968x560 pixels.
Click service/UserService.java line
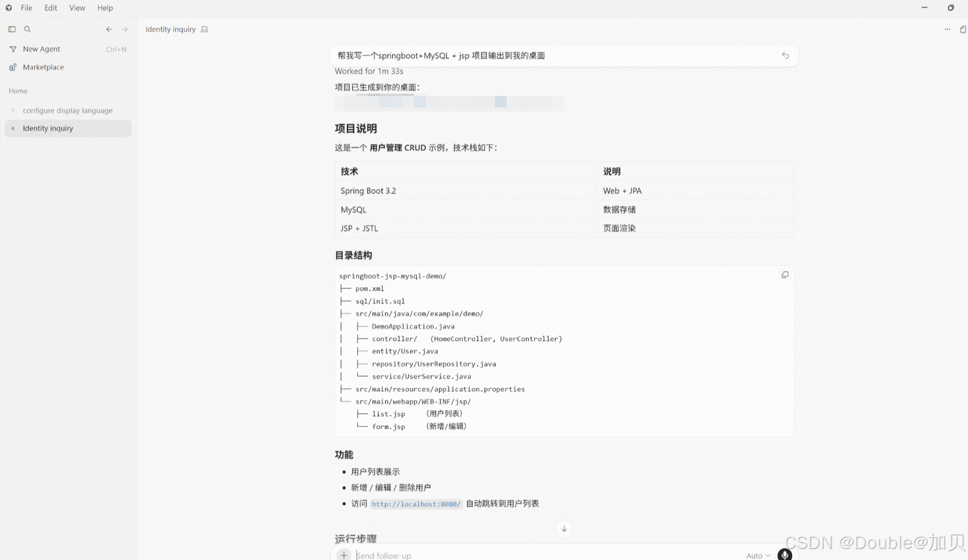click(422, 376)
